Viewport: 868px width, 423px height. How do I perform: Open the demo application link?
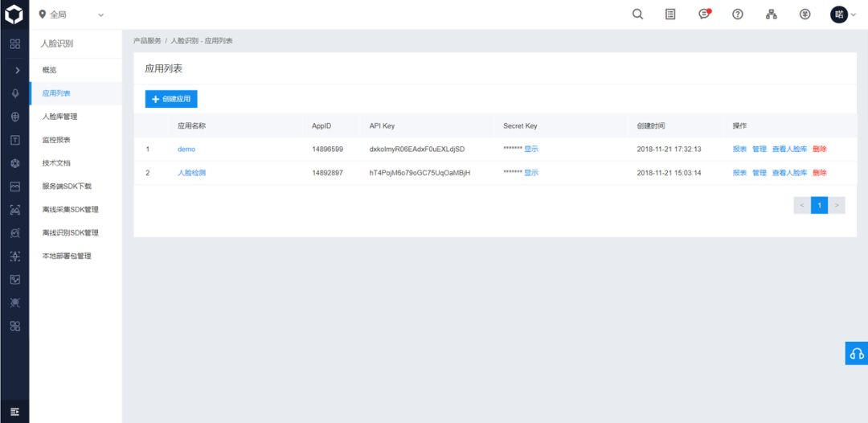point(186,150)
